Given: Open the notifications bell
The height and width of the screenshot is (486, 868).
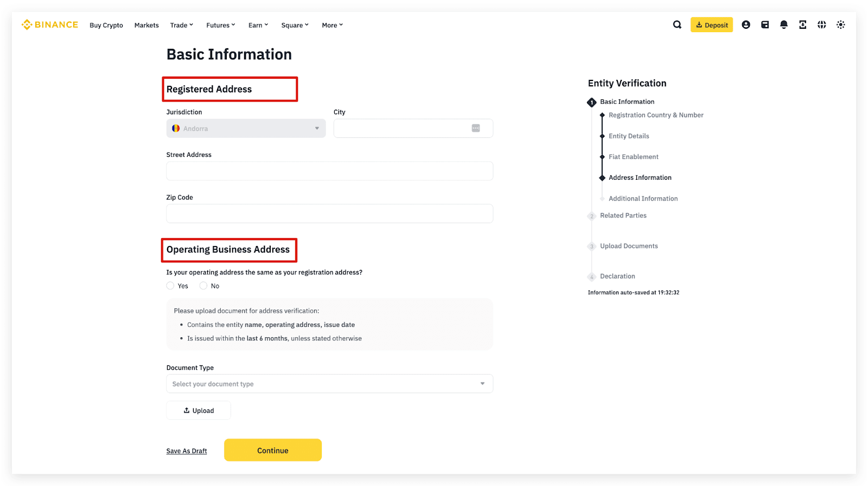Looking at the screenshot, I should tap(784, 24).
